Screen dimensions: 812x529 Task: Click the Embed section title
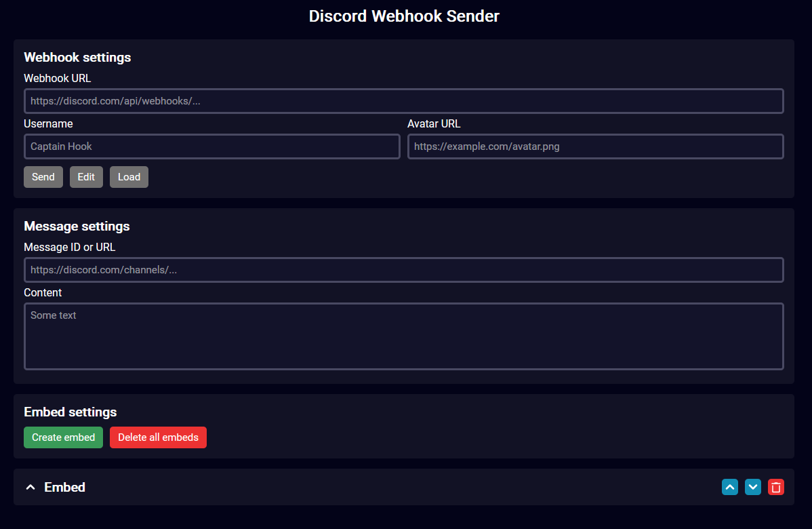(65, 487)
